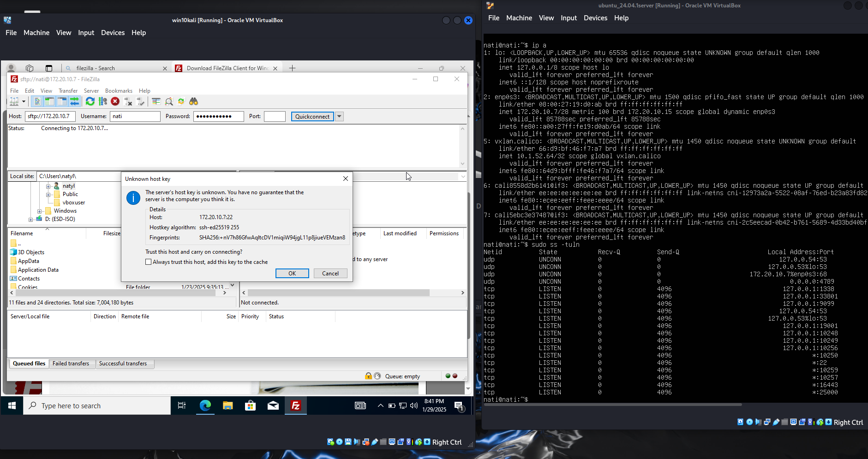This screenshot has width=868, height=459.
Task: Toggle transfer queue display toolbar icon
Action: pyautogui.click(x=74, y=101)
